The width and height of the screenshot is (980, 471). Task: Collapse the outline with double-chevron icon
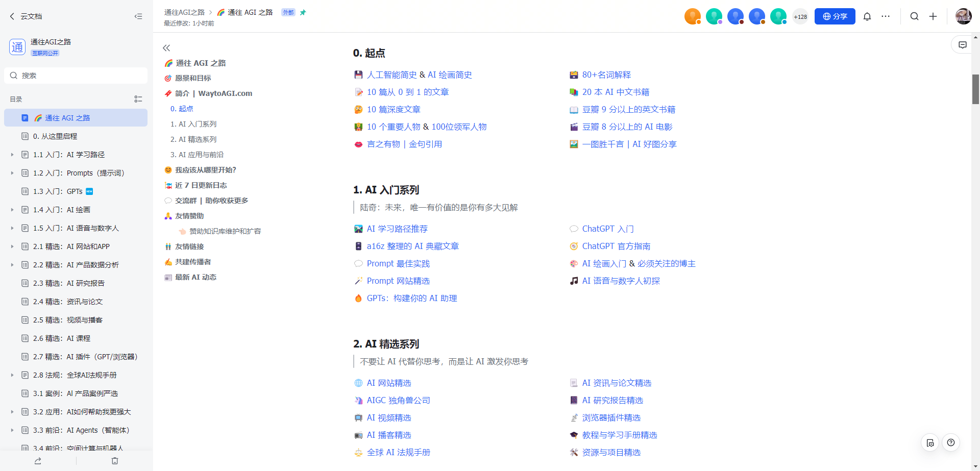[x=166, y=48]
